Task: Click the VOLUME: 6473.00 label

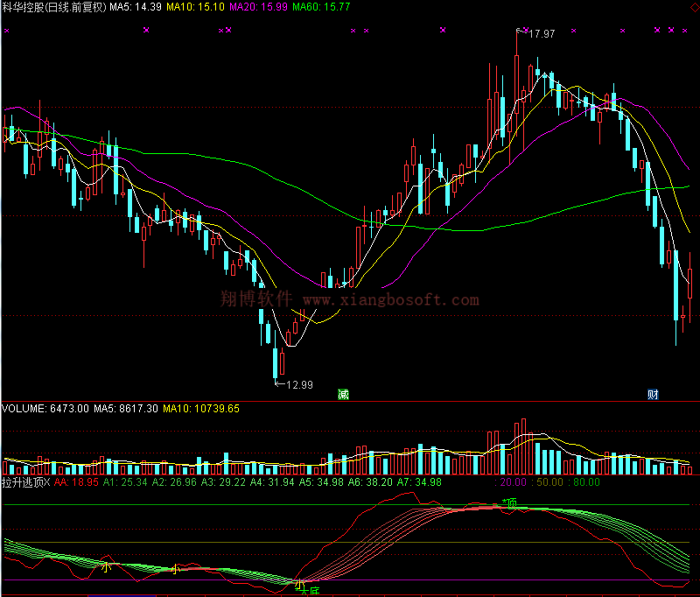Action: coord(45,408)
